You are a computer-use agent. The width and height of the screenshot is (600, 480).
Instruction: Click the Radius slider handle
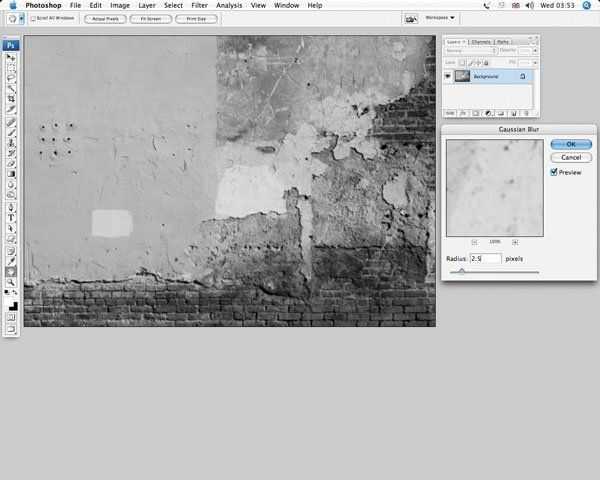pos(462,271)
